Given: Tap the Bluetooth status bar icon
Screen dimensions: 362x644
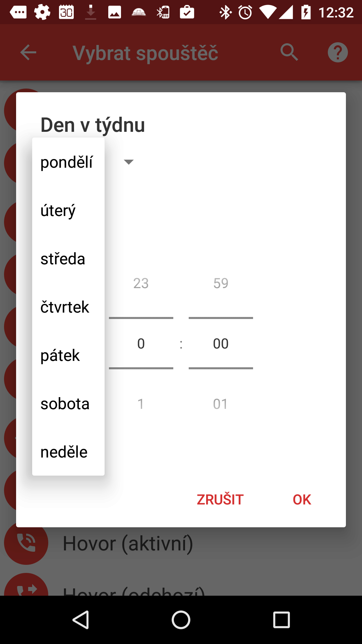Looking at the screenshot, I should pos(226,12).
